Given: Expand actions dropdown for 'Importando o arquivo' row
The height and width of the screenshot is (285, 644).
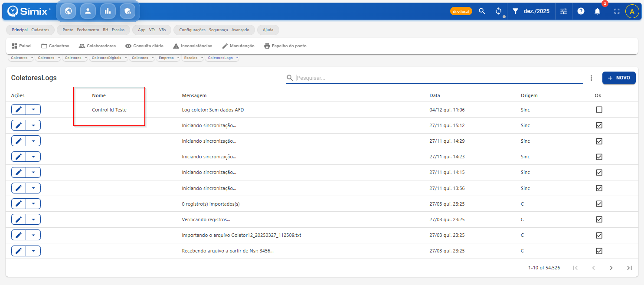Looking at the screenshot, I should tap(33, 235).
